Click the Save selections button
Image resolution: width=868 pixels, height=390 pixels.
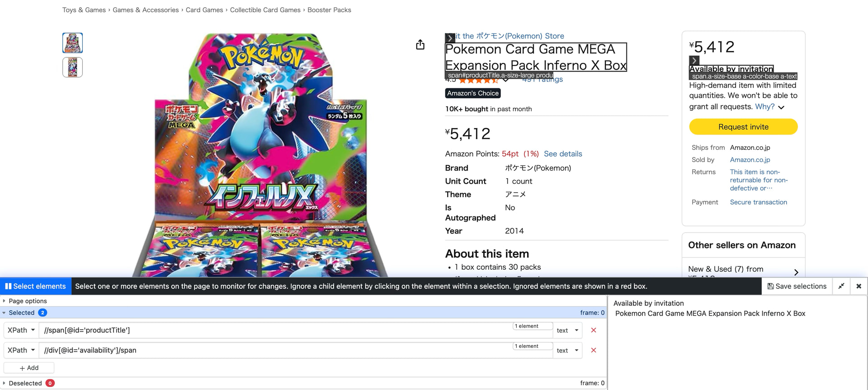797,286
